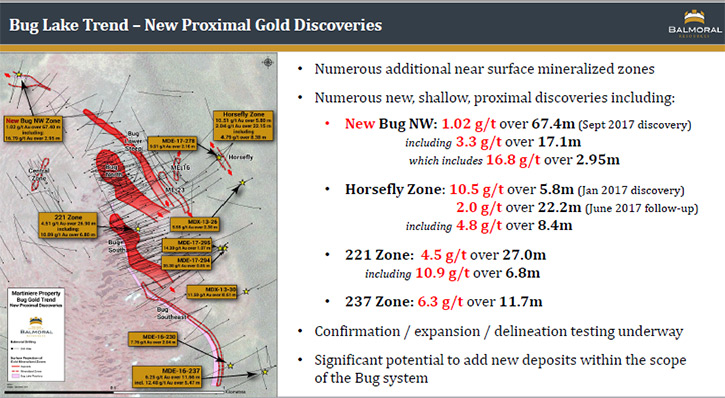Select the New Bug NW Zone callout box
Image resolution: width=725 pixels, height=398 pixels.
click(x=33, y=129)
